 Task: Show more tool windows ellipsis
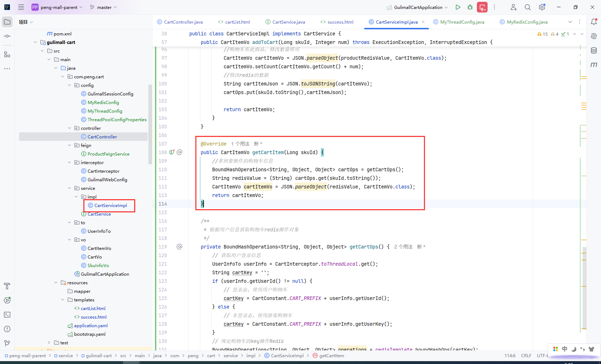point(7,68)
